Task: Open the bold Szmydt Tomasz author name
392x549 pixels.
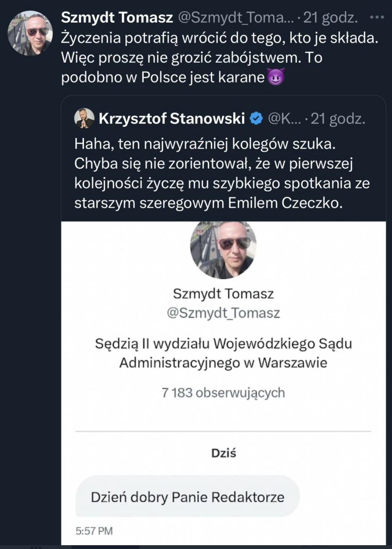Action: [x=117, y=17]
